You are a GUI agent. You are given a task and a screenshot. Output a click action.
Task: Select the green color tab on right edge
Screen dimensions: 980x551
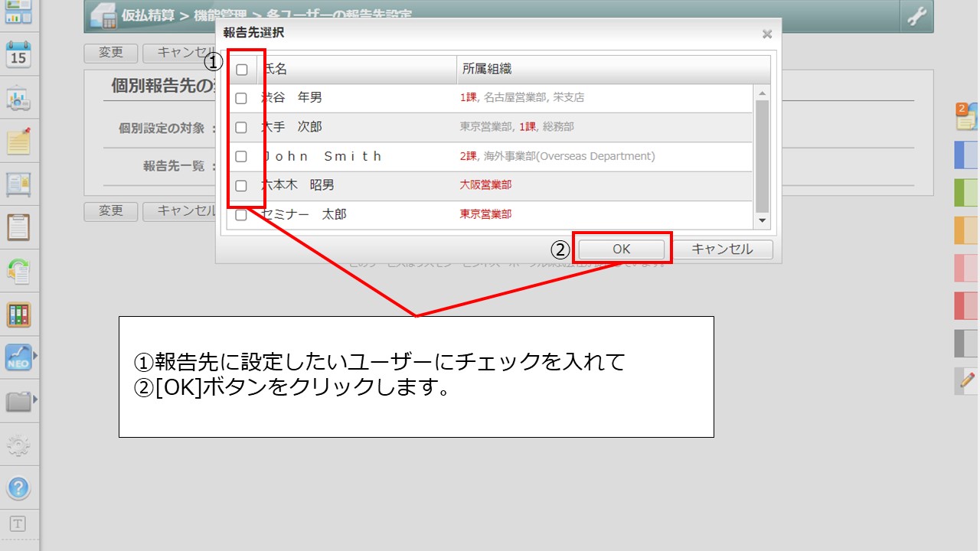point(966,192)
